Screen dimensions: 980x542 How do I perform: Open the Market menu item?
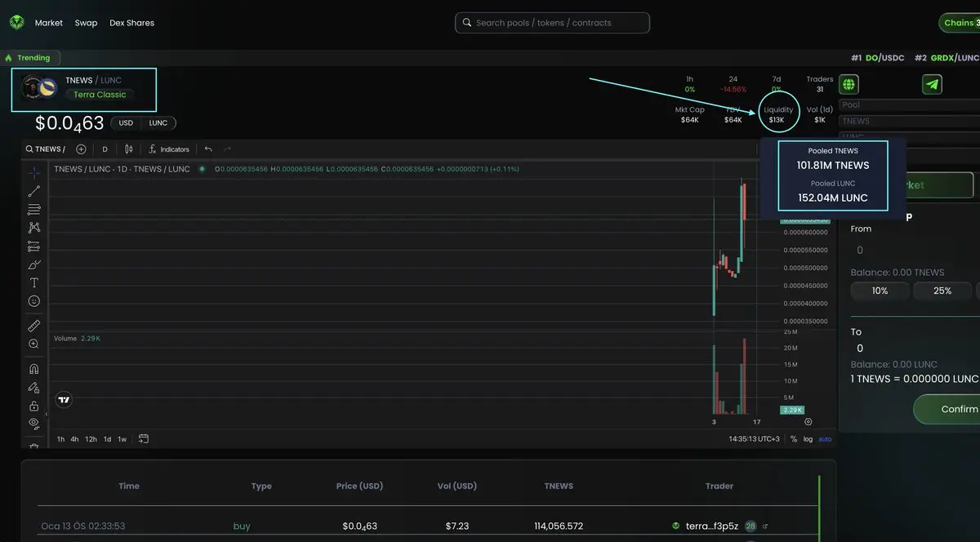tap(49, 23)
